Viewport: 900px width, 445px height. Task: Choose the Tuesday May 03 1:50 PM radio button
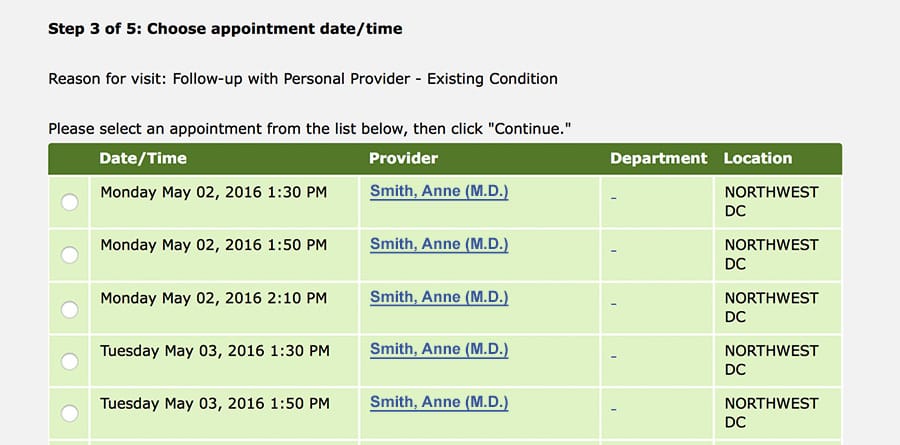(x=69, y=414)
